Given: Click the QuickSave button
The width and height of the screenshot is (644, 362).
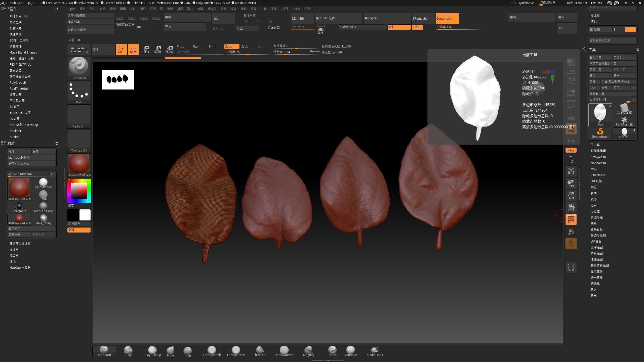Looking at the screenshot, I should pyautogui.click(x=526, y=3).
